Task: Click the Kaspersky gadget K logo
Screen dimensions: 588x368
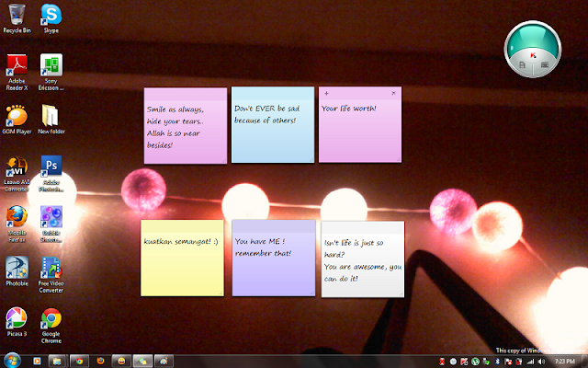Action: 533,55
